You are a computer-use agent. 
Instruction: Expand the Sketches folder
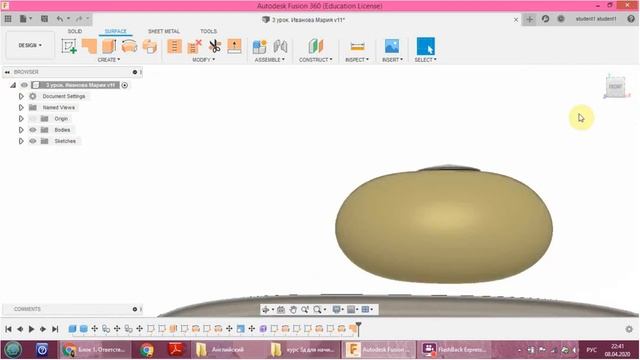pos(21,141)
